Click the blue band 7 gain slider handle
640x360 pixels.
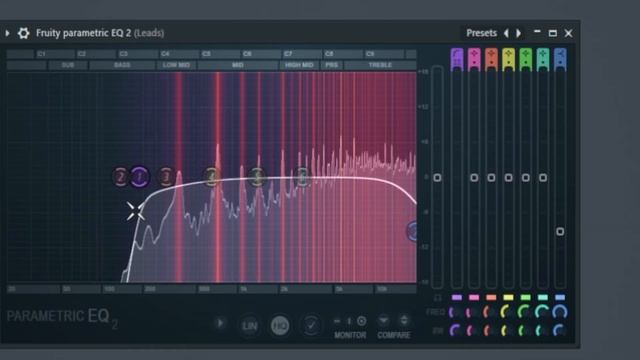point(560,231)
